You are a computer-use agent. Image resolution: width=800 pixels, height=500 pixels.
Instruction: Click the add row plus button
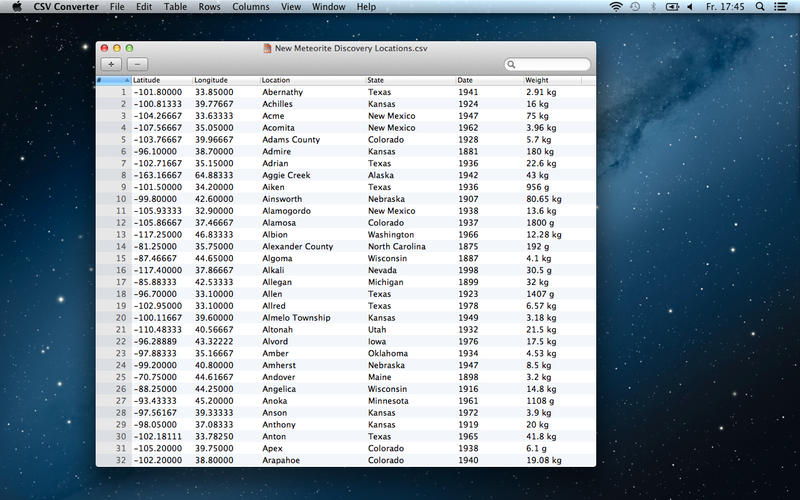[x=109, y=64]
